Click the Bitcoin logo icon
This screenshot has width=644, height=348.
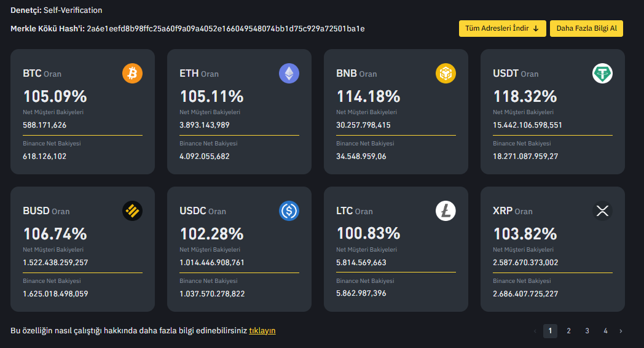(132, 74)
